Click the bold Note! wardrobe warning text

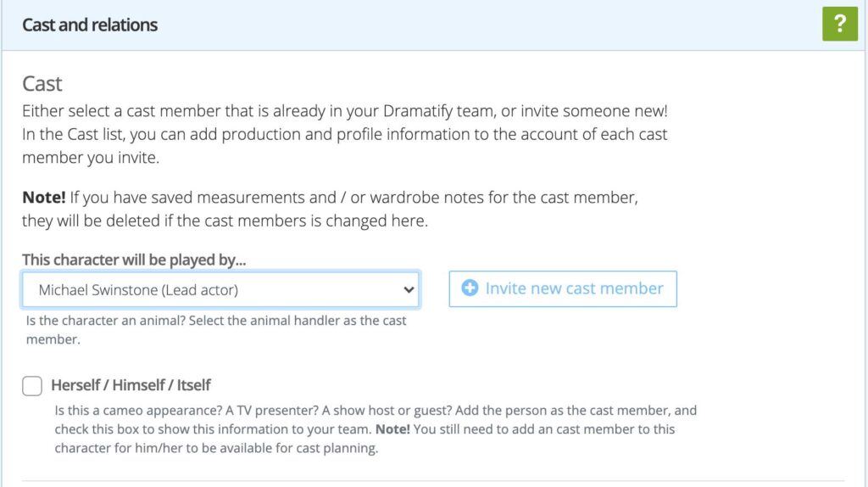click(43, 198)
